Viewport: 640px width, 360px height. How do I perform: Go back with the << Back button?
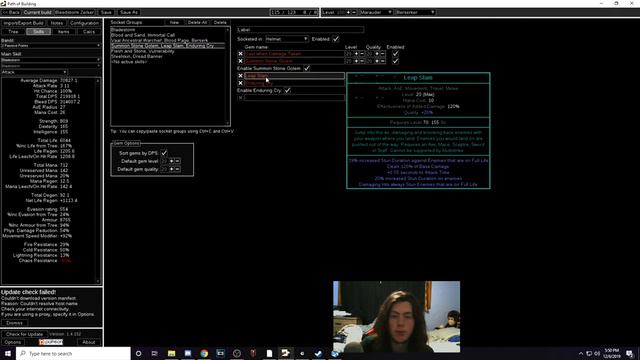(x=11, y=12)
